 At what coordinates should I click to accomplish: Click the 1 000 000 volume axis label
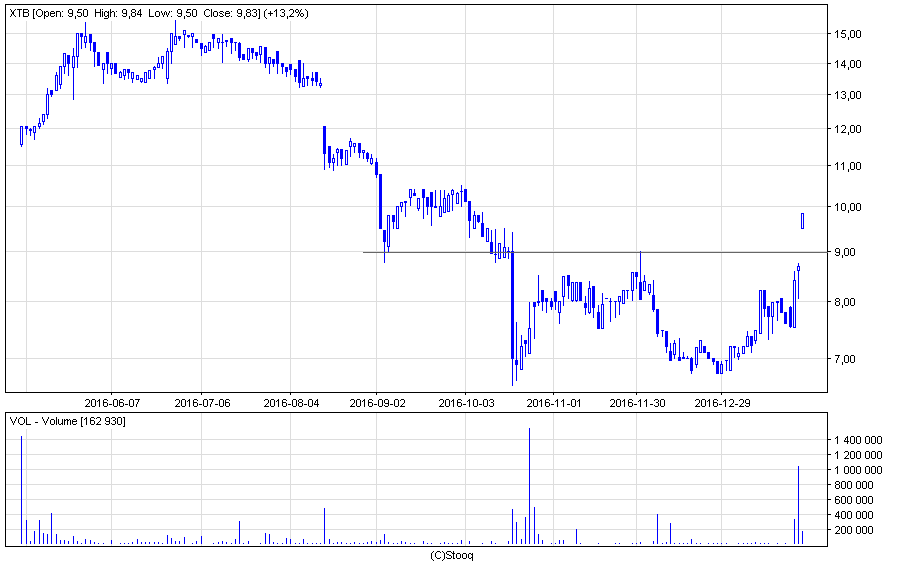pyautogui.click(x=858, y=470)
